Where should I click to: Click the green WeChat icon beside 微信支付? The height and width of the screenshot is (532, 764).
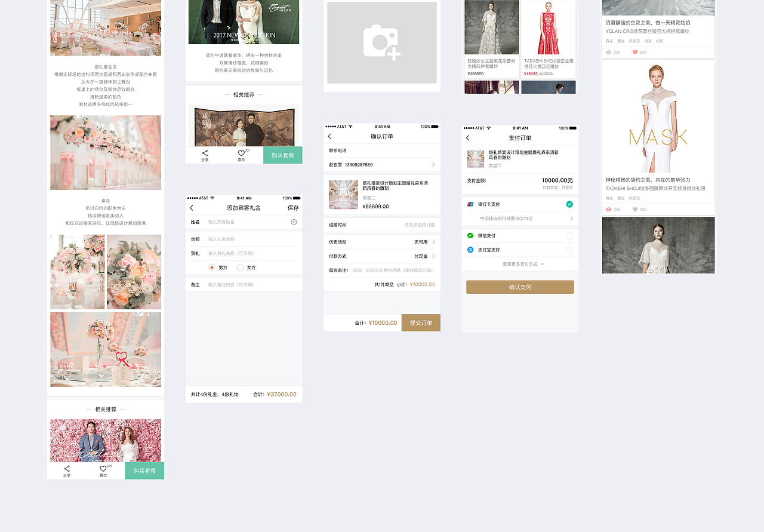470,235
